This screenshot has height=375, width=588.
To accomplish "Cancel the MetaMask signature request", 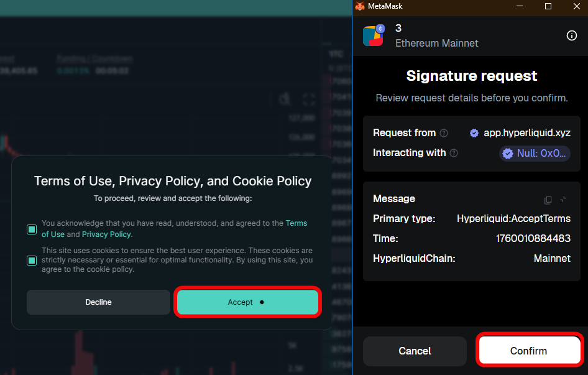I will (x=415, y=351).
